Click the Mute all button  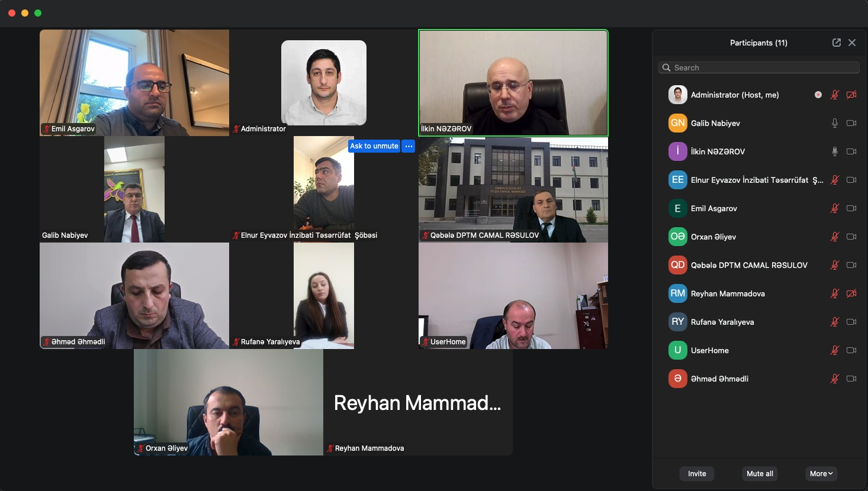click(x=760, y=474)
